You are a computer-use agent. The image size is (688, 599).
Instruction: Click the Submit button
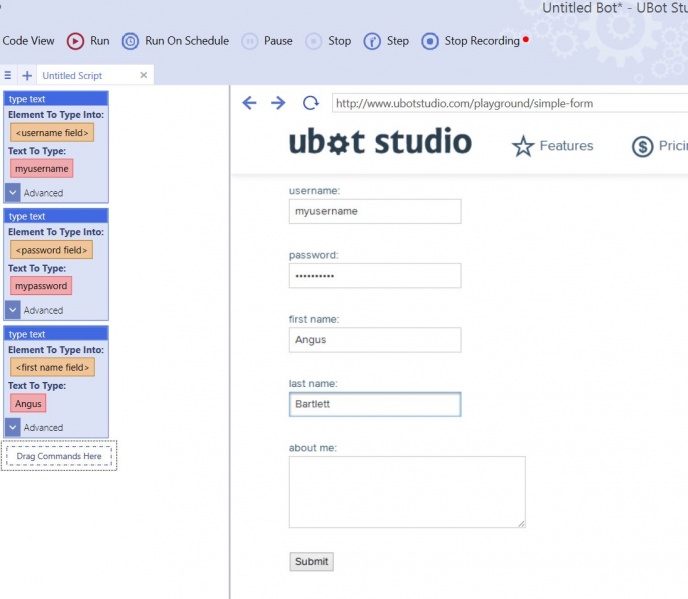312,562
